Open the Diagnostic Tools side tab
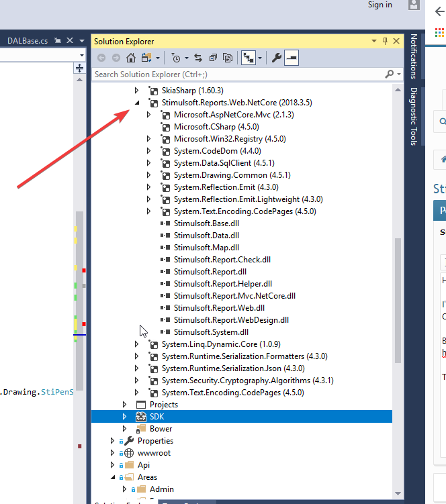 click(414, 116)
